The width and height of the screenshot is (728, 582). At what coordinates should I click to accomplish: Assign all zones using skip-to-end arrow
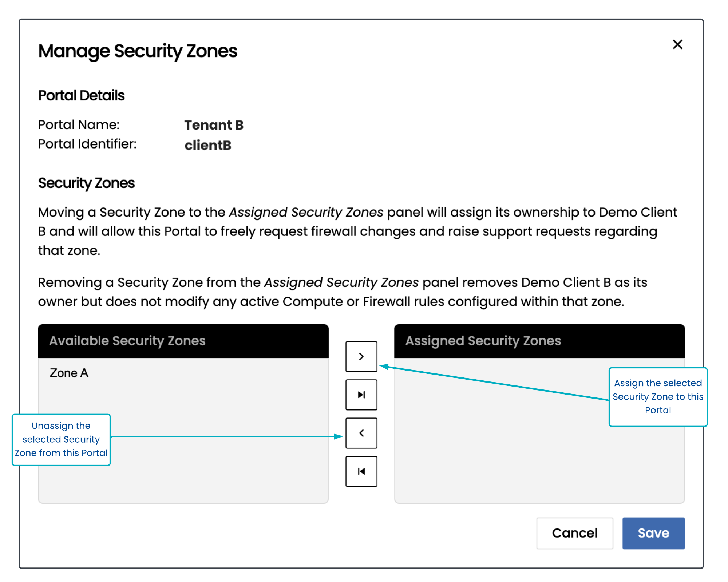361,395
